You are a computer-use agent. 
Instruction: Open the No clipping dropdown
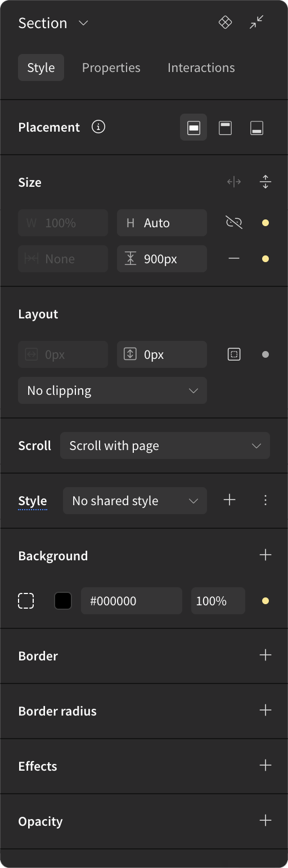(112, 390)
